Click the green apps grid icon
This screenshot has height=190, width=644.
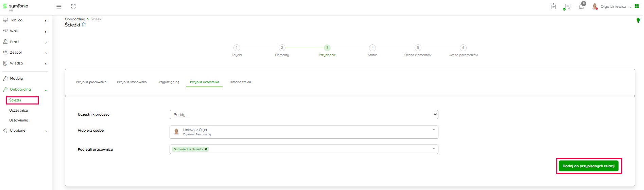pos(637,6)
